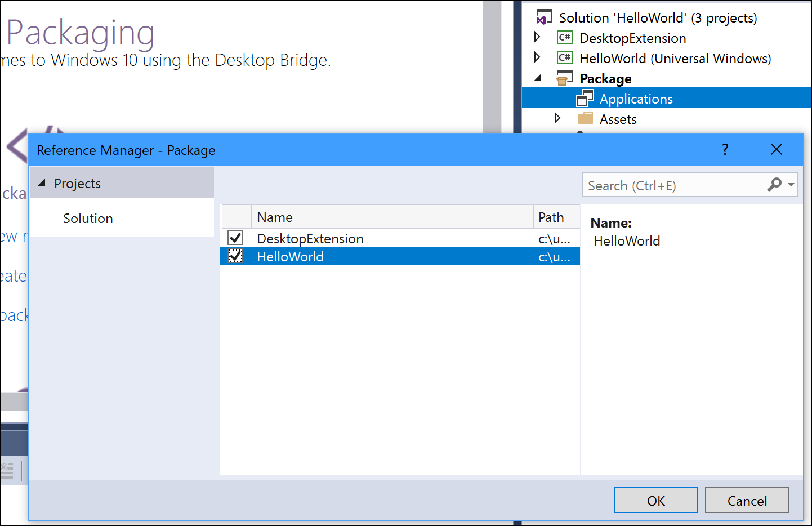Uncheck the DesktopExtension project checkbox

[x=235, y=238]
